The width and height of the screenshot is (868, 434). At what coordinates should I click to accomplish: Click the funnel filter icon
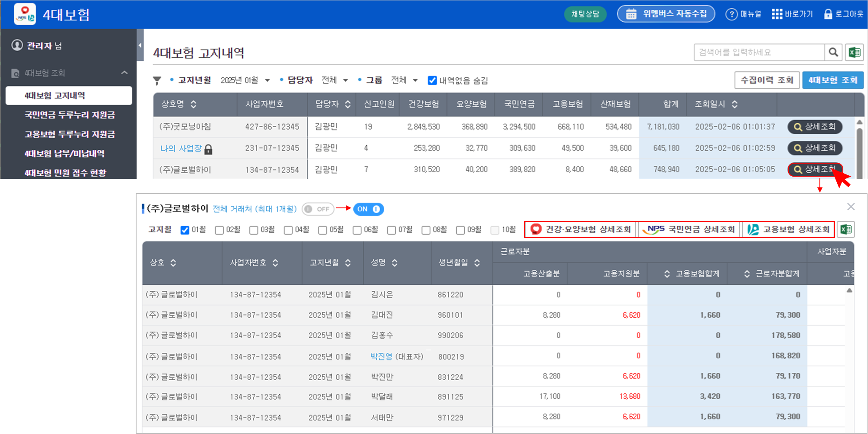(157, 81)
